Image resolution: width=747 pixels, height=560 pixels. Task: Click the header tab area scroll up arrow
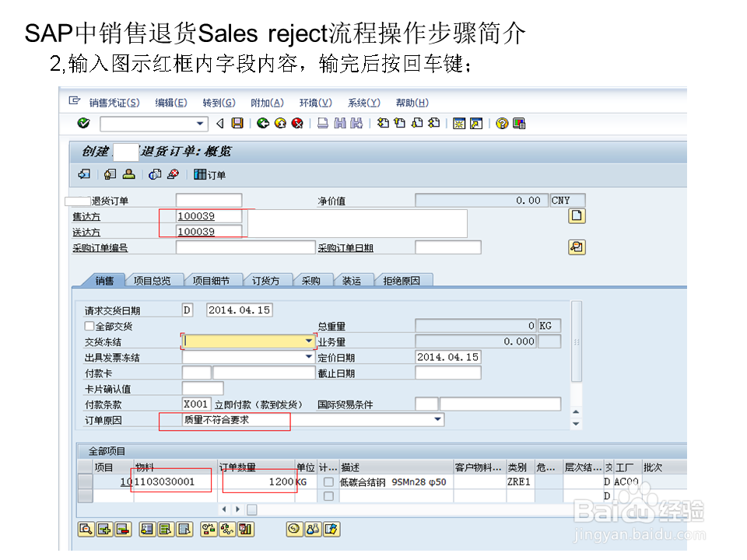576,412
